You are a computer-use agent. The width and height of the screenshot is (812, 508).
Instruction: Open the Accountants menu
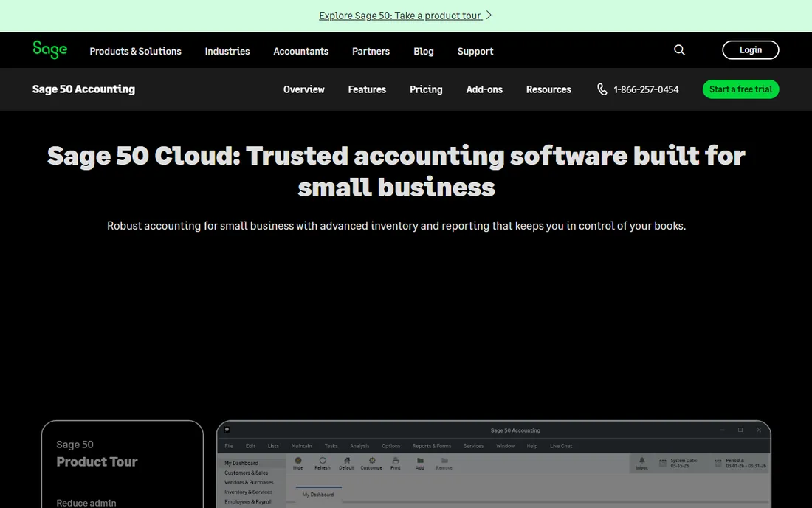pos(301,51)
